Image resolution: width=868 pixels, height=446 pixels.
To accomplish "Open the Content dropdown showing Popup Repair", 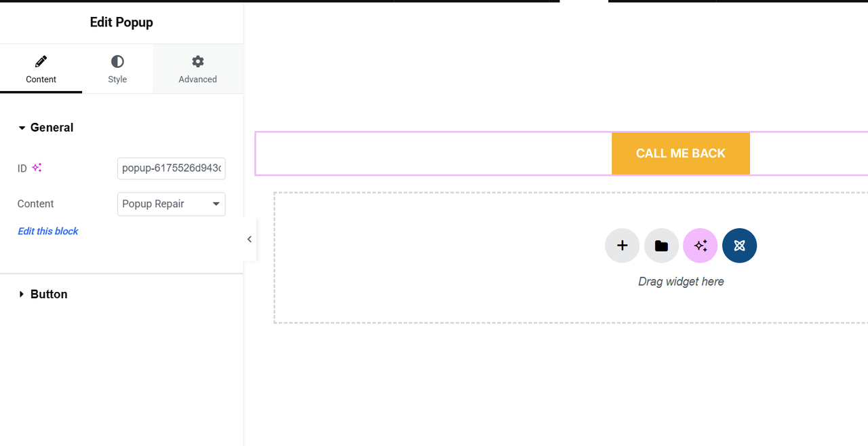I will (x=171, y=204).
